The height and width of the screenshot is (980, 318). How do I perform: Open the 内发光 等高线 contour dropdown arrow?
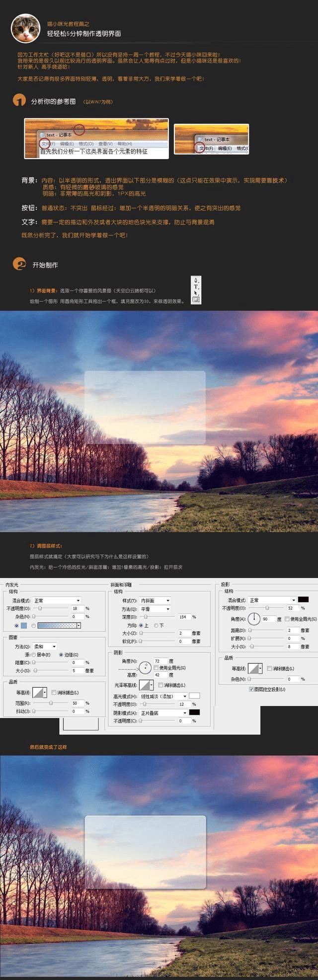pyautogui.click(x=45, y=692)
